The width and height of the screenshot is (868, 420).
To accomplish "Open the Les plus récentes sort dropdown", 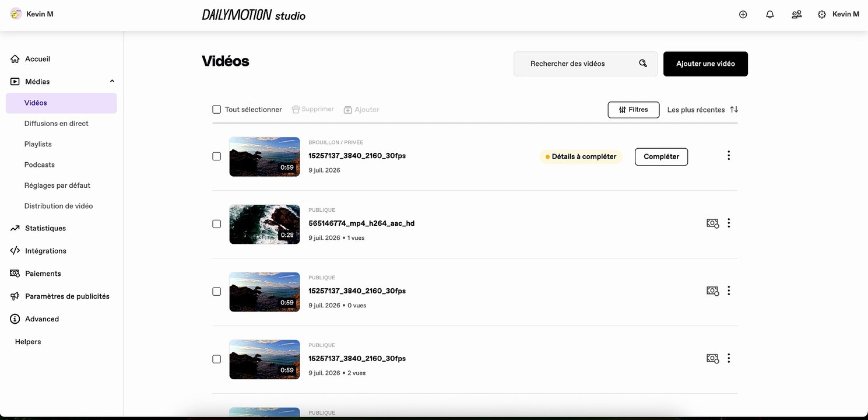I will pyautogui.click(x=702, y=110).
